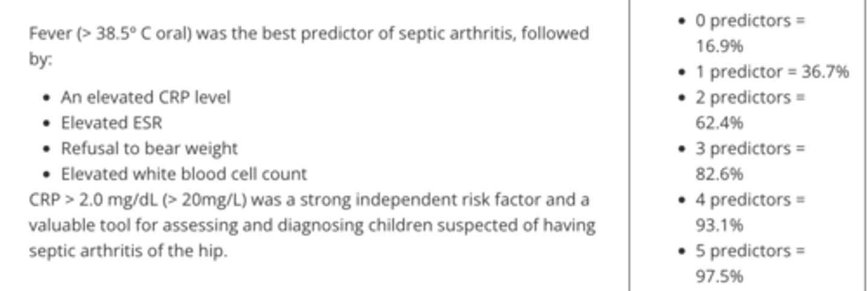Click the '2 predictors =' list entry

coord(750,98)
